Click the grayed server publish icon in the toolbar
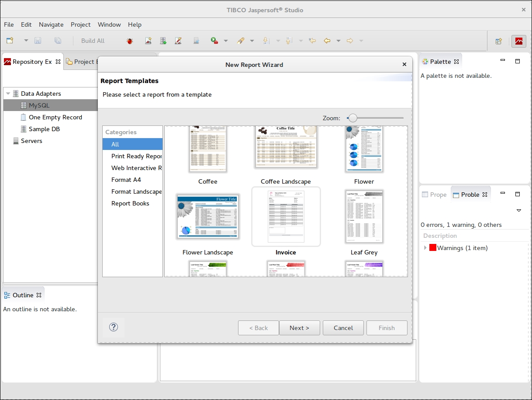532x400 pixels. tap(197, 41)
